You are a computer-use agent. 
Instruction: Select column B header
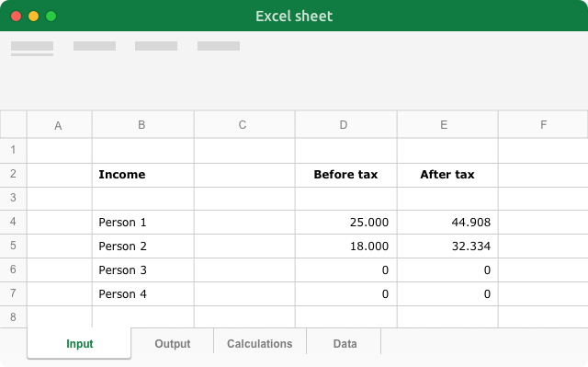pyautogui.click(x=143, y=125)
